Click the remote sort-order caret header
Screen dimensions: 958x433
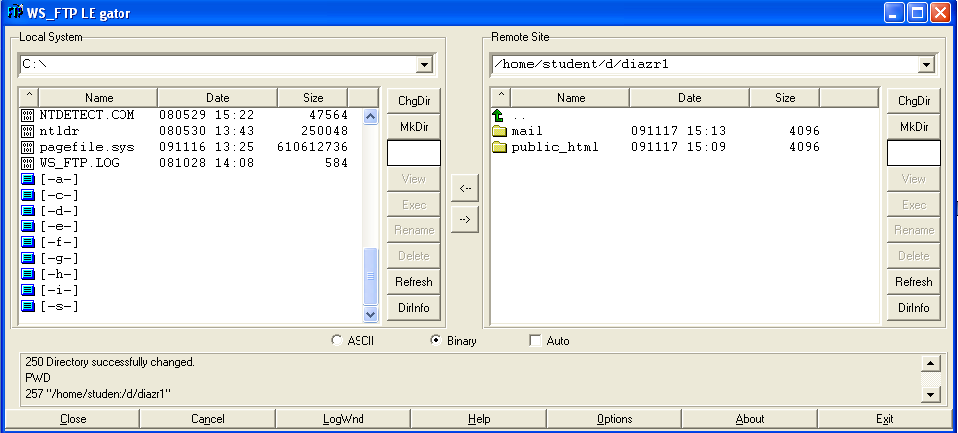point(501,97)
